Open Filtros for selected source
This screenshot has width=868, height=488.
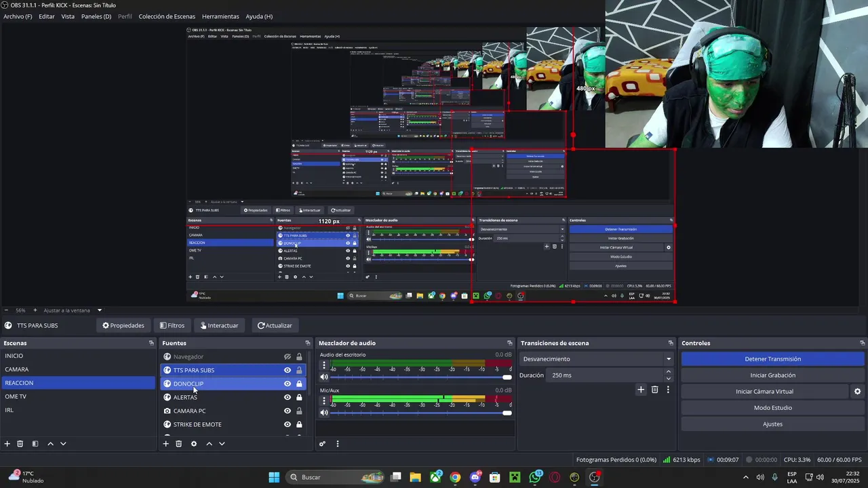(172, 325)
